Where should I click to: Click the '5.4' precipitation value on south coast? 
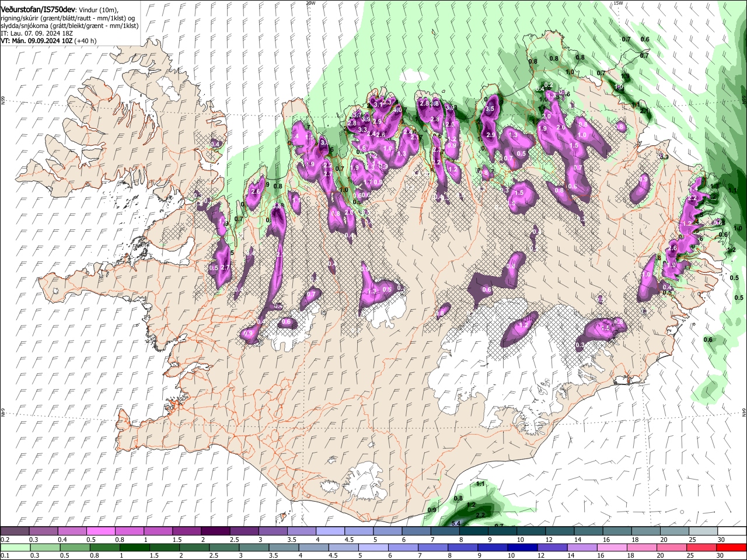[x=456, y=523]
